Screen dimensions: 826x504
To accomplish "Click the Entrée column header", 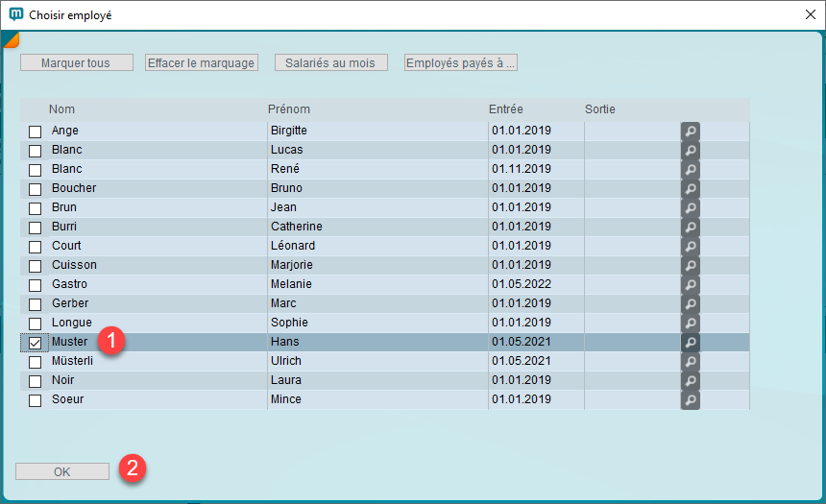I will pos(506,109).
